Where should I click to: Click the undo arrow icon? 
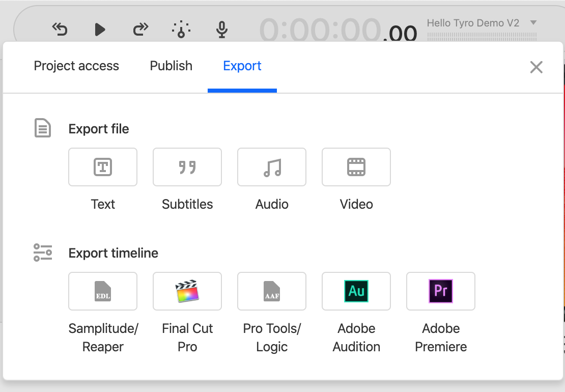tap(60, 30)
